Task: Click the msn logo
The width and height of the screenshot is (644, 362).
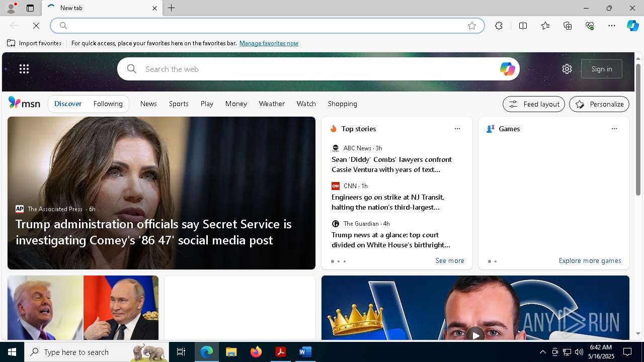Action: (x=24, y=103)
